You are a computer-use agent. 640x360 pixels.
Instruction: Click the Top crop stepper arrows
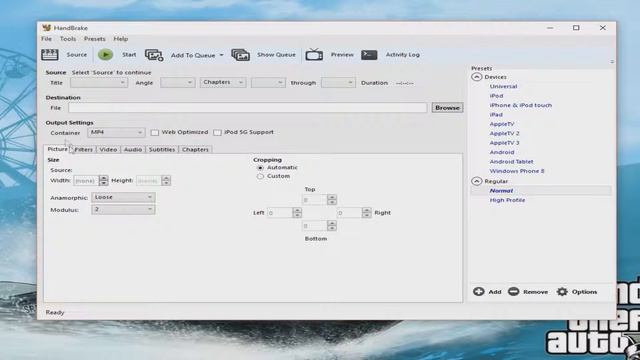click(x=332, y=200)
